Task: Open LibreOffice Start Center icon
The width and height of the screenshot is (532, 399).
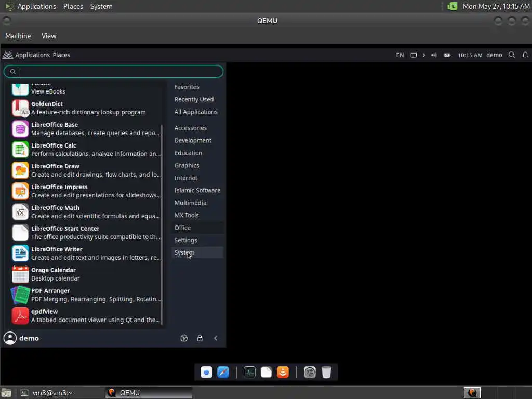Action: click(20, 232)
